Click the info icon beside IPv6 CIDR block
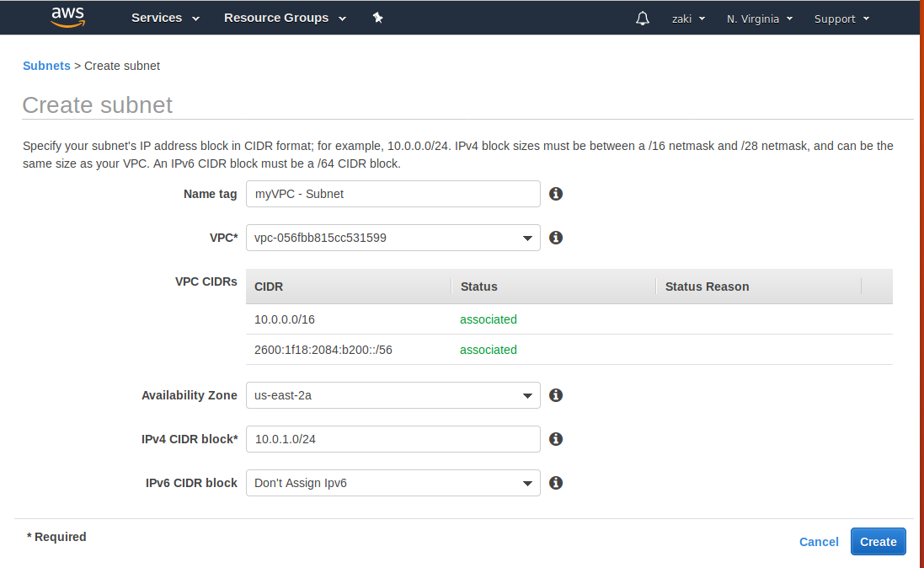Screen dimensions: 924x568 (x=555, y=483)
